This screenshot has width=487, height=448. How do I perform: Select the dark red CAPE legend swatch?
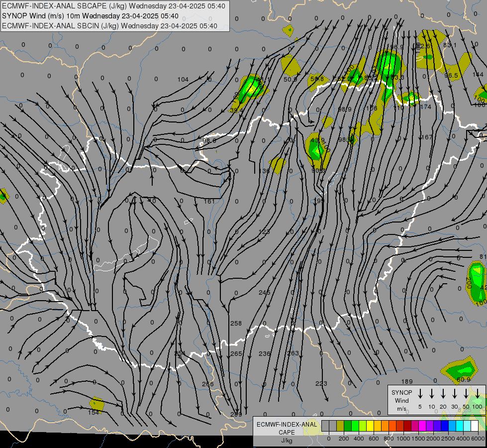[407, 426]
